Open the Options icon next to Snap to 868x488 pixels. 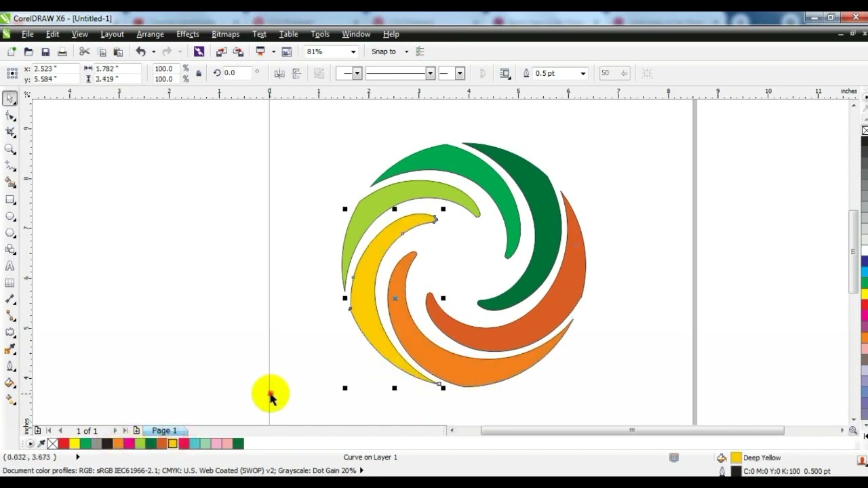pyautogui.click(x=420, y=52)
